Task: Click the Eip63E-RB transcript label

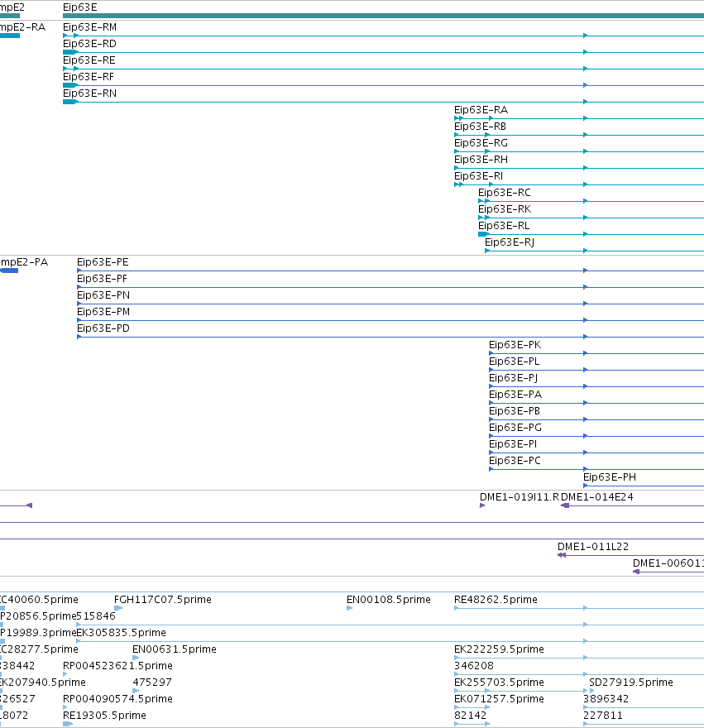Action: click(x=480, y=127)
